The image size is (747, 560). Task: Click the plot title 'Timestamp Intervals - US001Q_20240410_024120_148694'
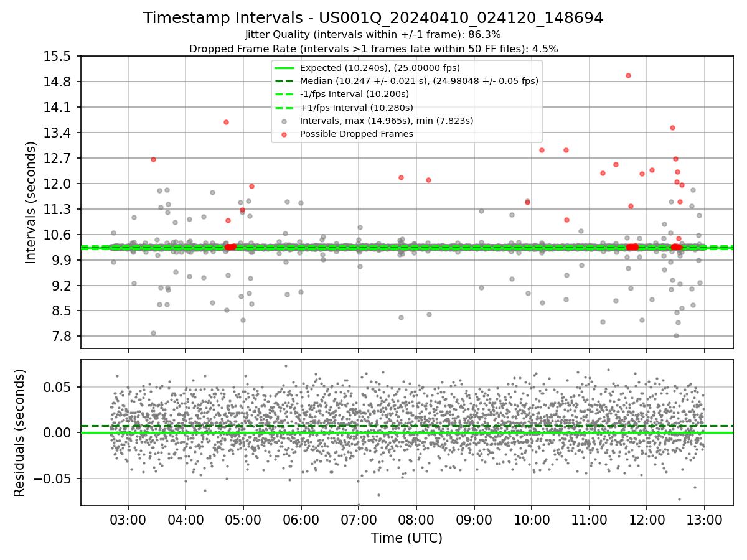373,18
